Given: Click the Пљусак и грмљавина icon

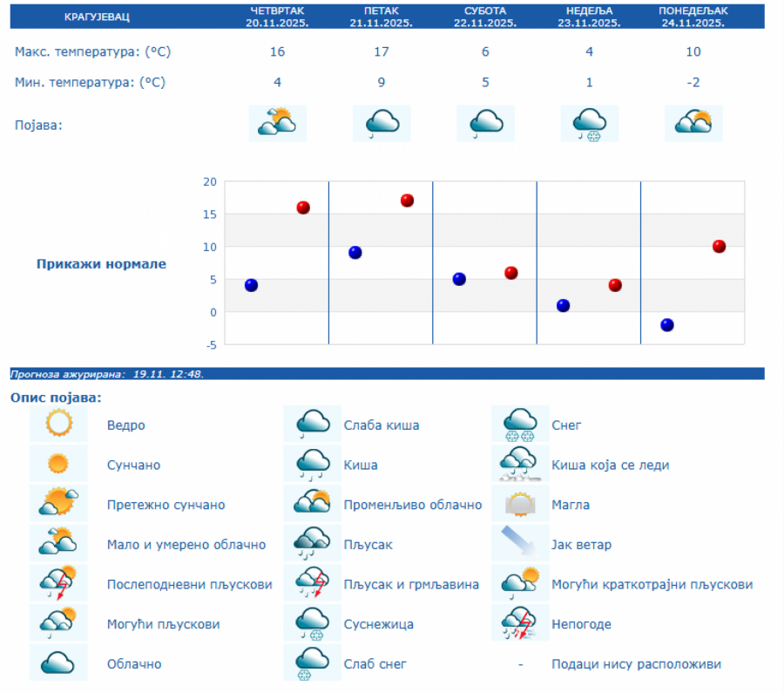Looking at the screenshot, I should 313,583.
